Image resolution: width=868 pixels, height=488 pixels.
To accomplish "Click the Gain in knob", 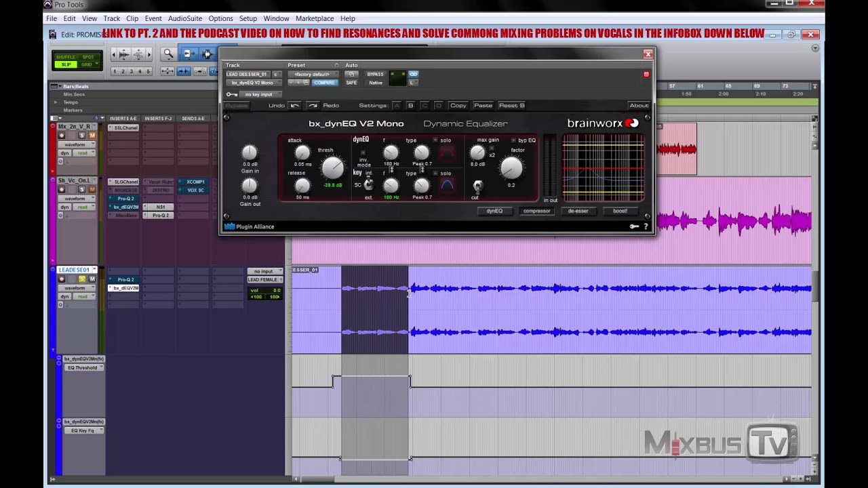I will (x=250, y=152).
